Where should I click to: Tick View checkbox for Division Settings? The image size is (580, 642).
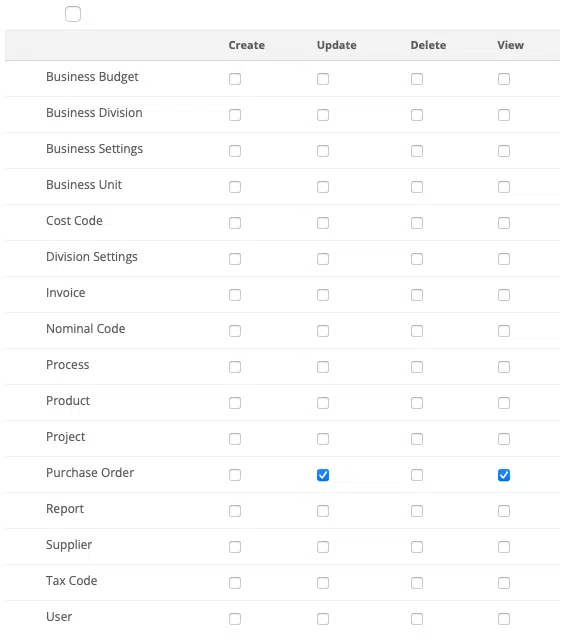(x=504, y=259)
